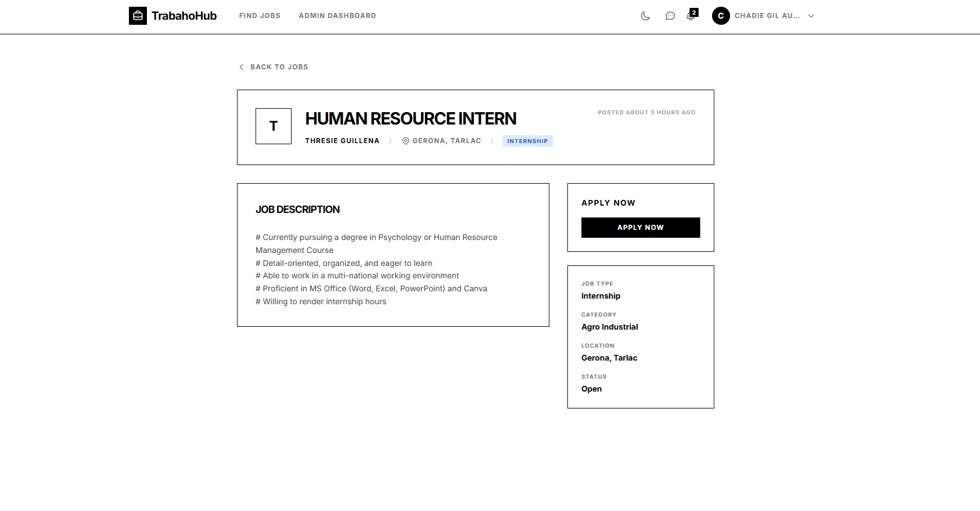Viewport: 980px width, 511px height.
Task: Open profile via the circular C avatar
Action: click(x=720, y=16)
